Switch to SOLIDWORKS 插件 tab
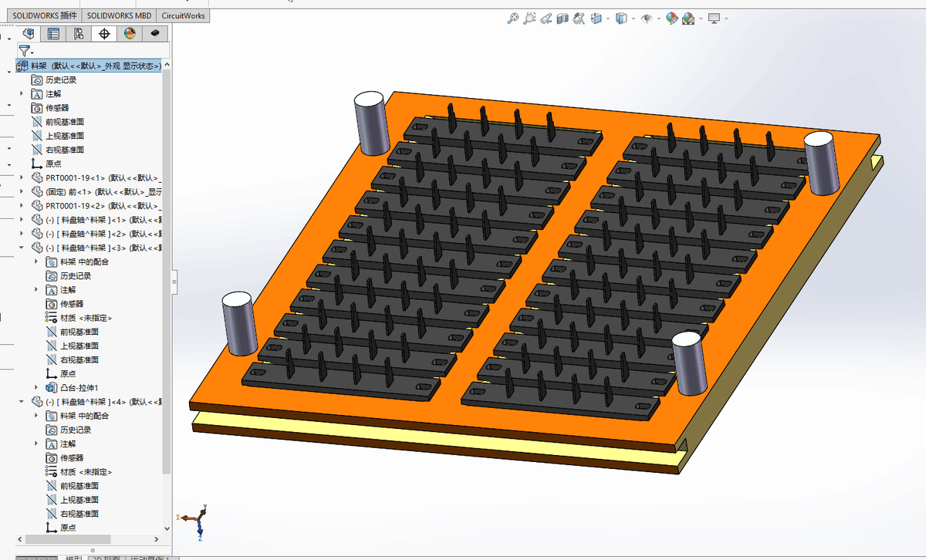 point(44,15)
